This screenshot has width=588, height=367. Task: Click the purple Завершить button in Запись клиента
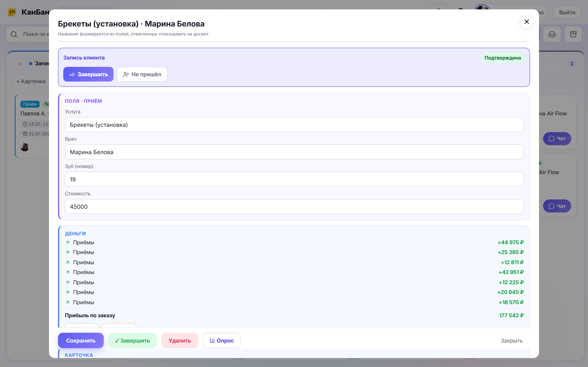point(88,74)
